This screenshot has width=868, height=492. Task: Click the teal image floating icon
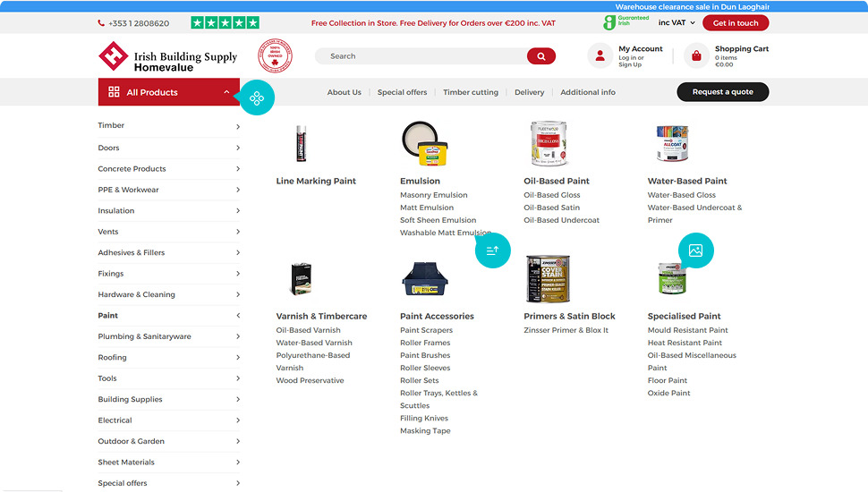point(695,250)
